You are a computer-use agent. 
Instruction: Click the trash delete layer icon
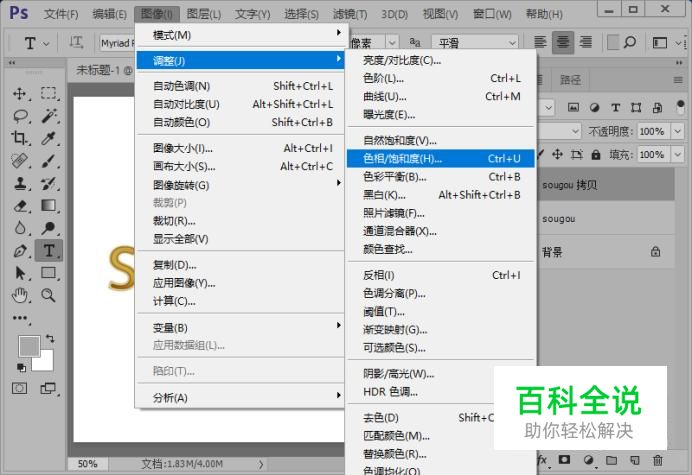tap(658, 460)
